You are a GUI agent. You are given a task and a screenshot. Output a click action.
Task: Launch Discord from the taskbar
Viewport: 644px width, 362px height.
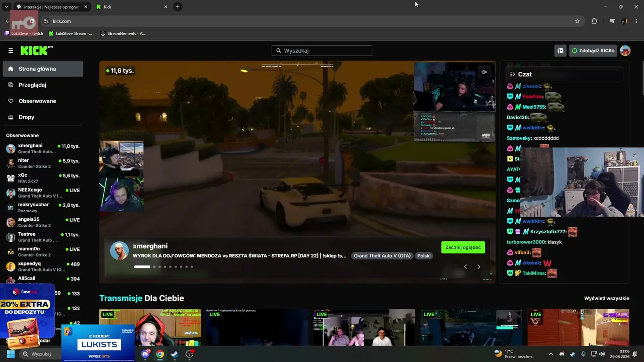[145, 354]
